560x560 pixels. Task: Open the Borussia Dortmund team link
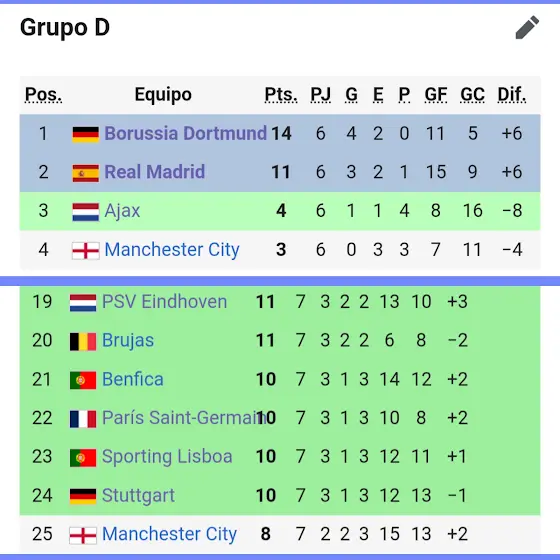click(185, 134)
